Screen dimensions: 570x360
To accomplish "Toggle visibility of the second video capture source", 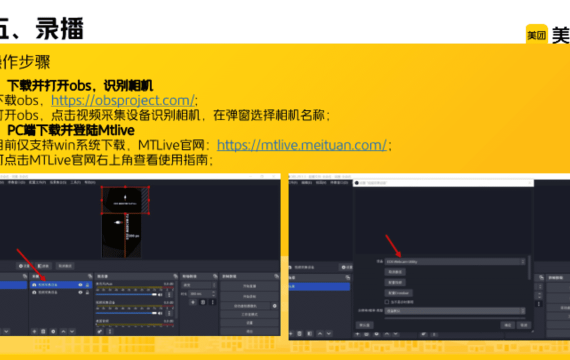I will 80,292.
